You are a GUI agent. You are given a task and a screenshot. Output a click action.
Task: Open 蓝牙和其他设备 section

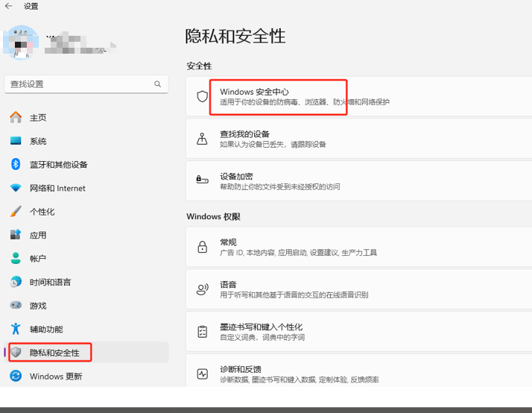(86, 165)
